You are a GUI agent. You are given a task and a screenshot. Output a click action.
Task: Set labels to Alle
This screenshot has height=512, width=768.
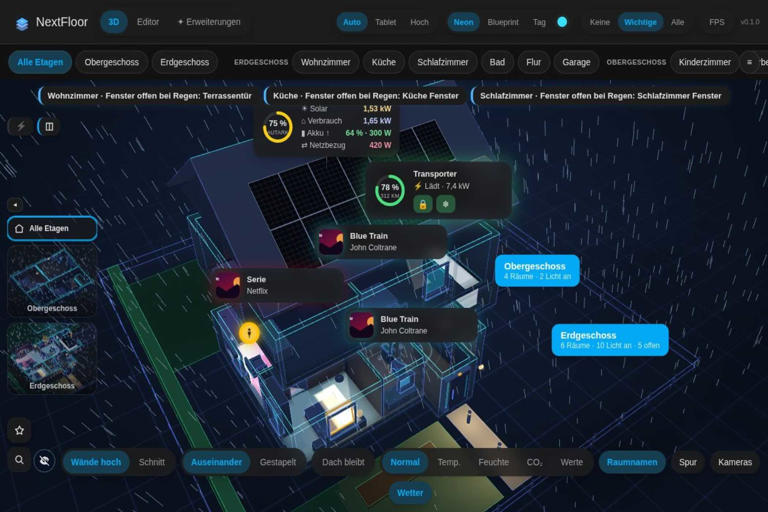pyautogui.click(x=677, y=22)
